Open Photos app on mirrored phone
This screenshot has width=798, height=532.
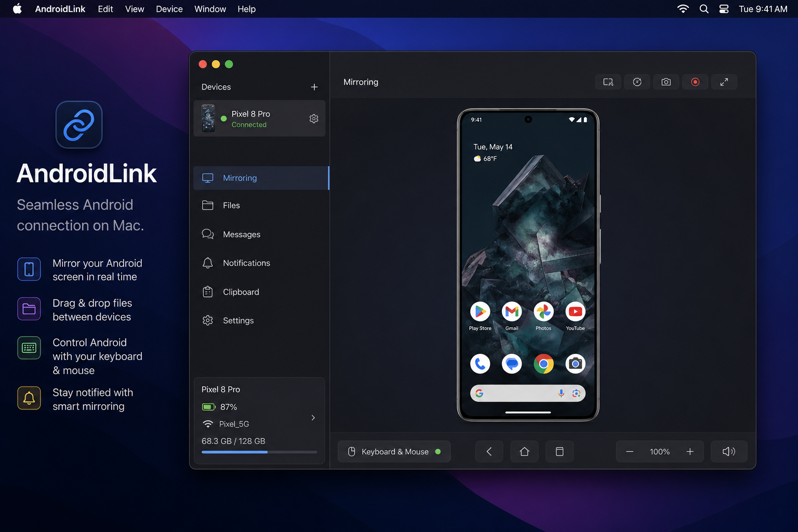click(543, 312)
